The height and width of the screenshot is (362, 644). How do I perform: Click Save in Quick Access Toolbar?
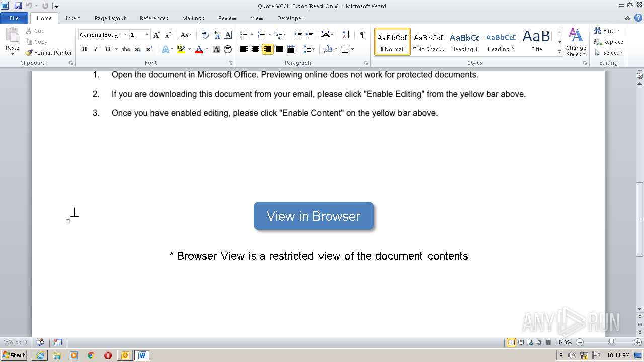click(18, 6)
